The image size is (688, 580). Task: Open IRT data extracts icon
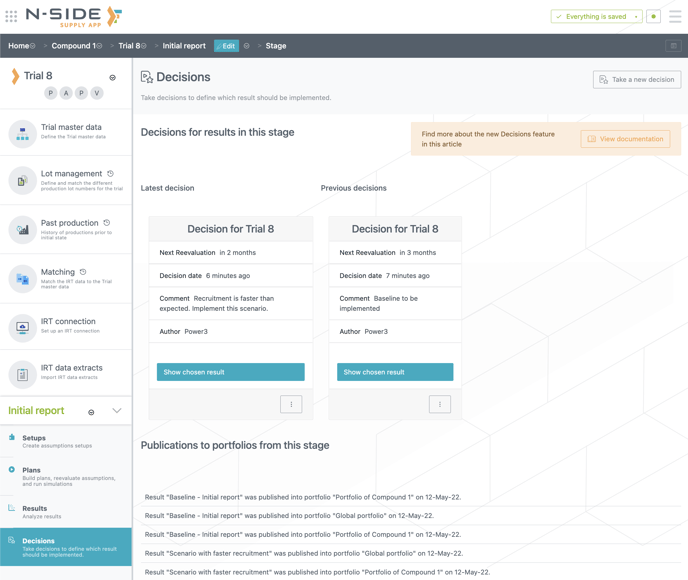pyautogui.click(x=22, y=374)
